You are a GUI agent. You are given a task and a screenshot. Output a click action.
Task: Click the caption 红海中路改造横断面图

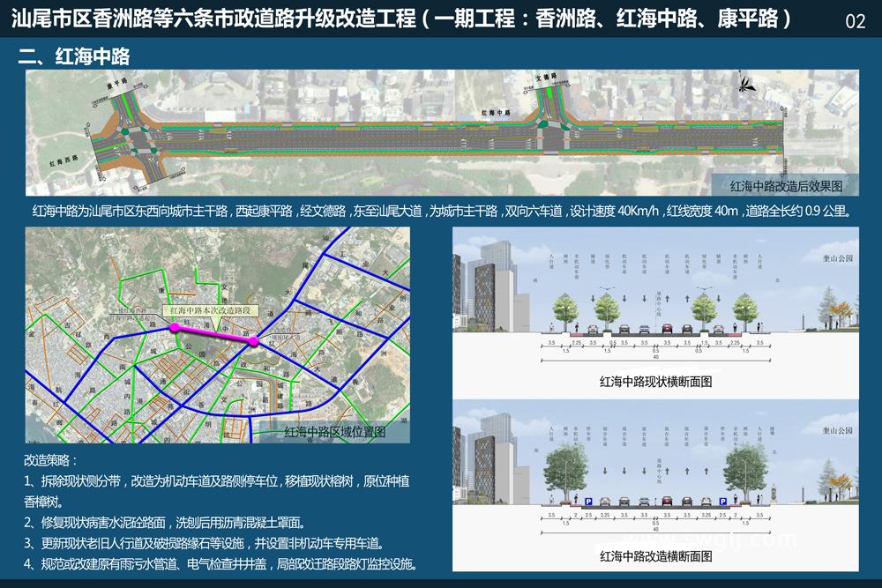coord(655,555)
